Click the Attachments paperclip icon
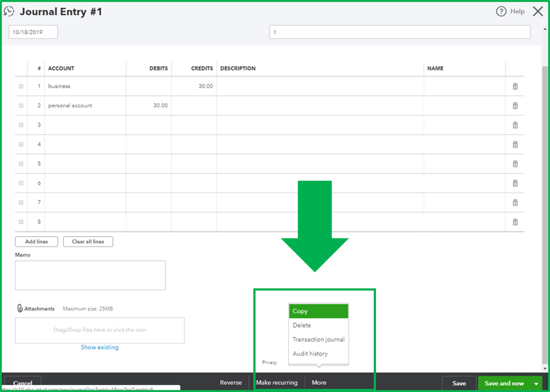550x392 pixels. point(20,308)
